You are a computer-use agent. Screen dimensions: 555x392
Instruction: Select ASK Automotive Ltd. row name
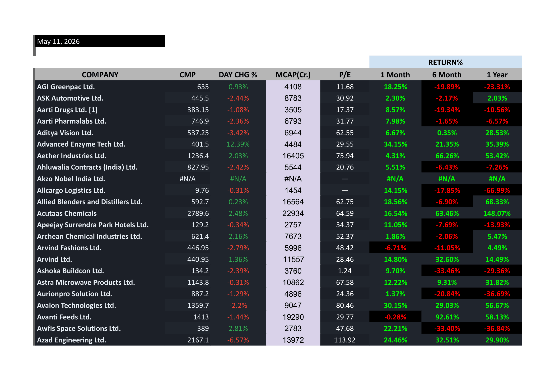pos(70,98)
